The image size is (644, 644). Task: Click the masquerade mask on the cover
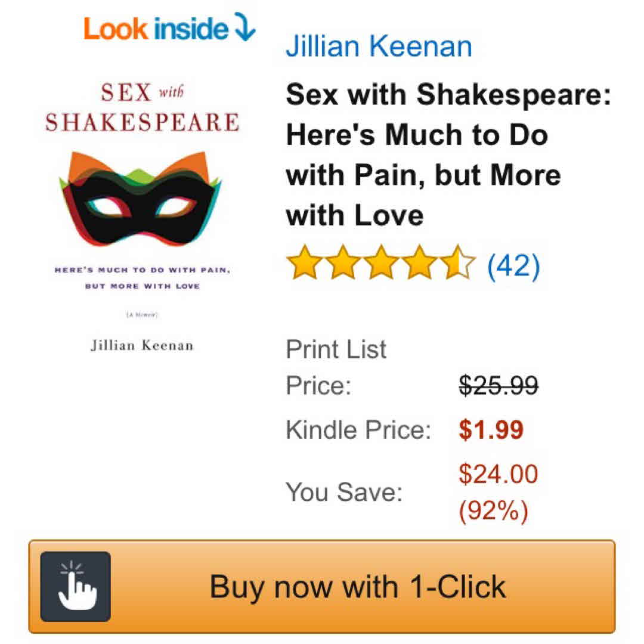[x=141, y=199]
